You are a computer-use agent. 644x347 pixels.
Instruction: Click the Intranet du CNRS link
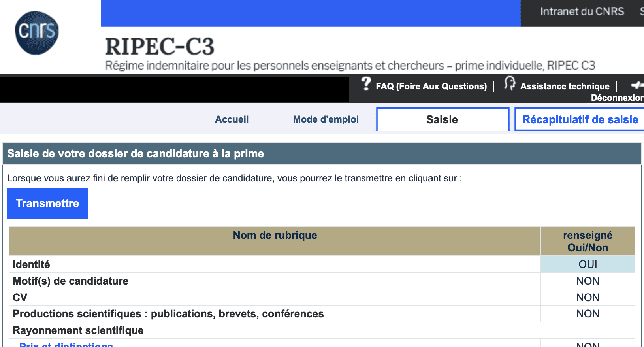pyautogui.click(x=582, y=11)
